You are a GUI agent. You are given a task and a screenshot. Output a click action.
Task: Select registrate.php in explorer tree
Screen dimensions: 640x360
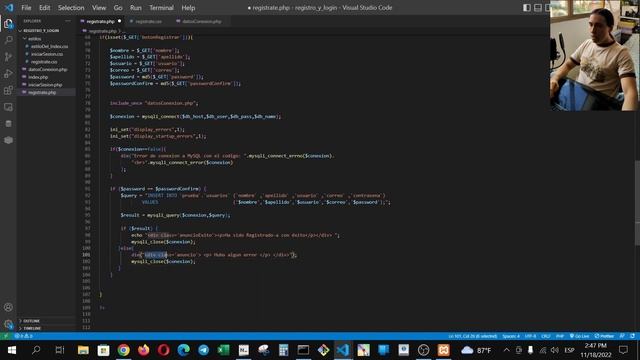[x=42, y=93]
